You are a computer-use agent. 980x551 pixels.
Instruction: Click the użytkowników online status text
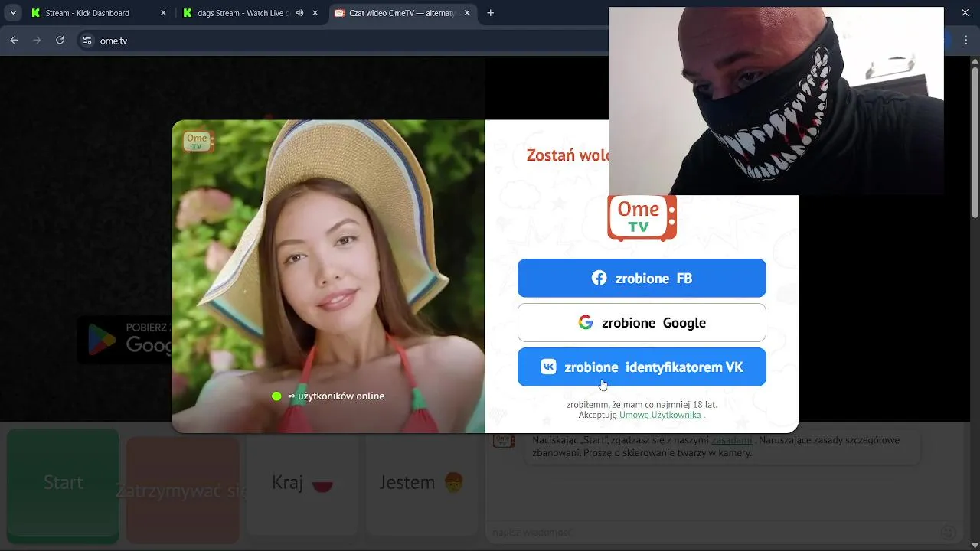336,396
